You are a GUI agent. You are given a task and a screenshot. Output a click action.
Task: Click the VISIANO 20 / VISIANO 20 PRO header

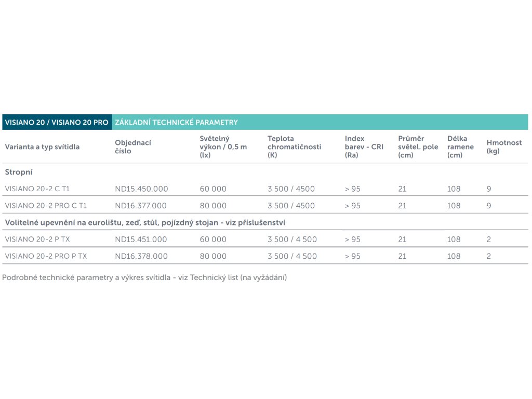click(x=57, y=122)
